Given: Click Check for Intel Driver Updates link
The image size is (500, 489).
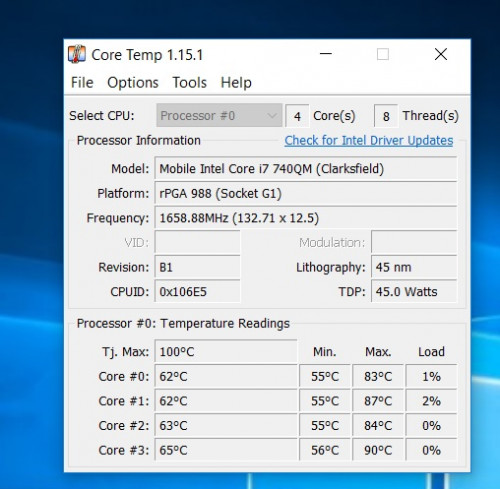Looking at the screenshot, I should [369, 140].
